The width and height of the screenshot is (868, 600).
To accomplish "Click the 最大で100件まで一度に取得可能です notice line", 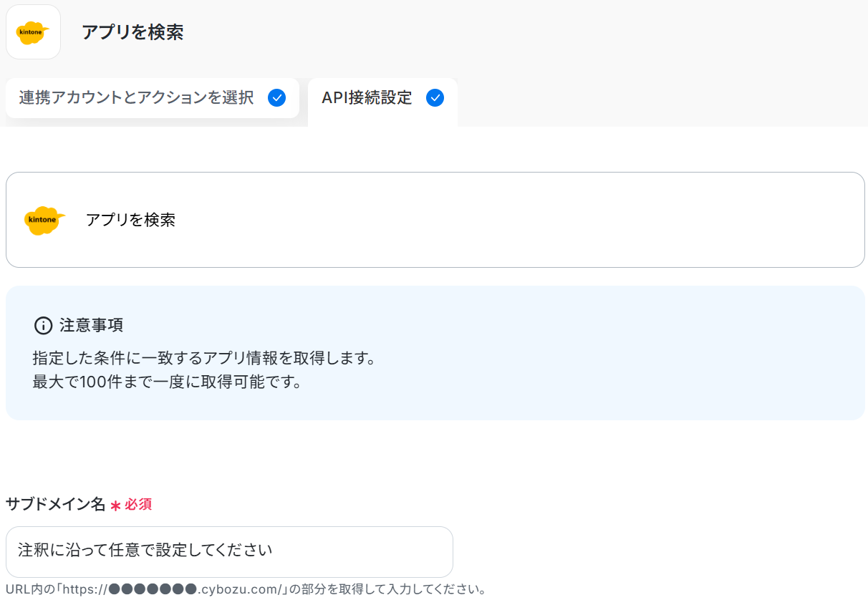I will (x=167, y=382).
